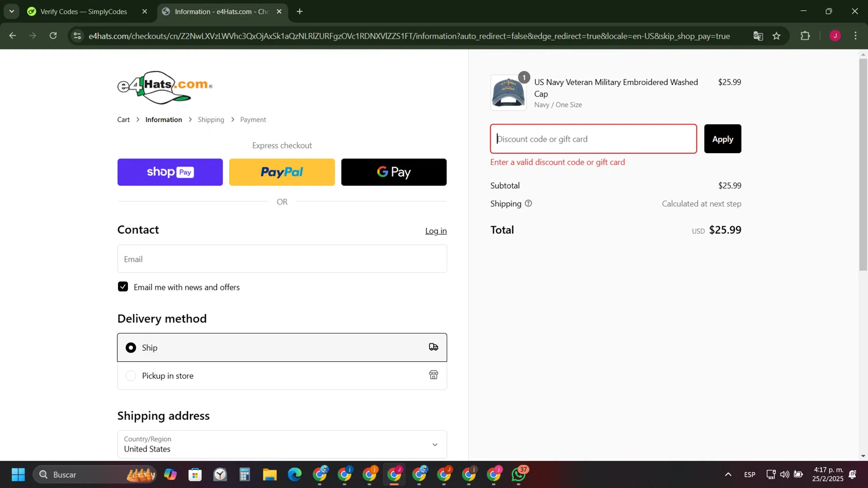Click the Discount code or gift card field
Image resolution: width=868 pixels, height=488 pixels.
pyautogui.click(x=593, y=139)
